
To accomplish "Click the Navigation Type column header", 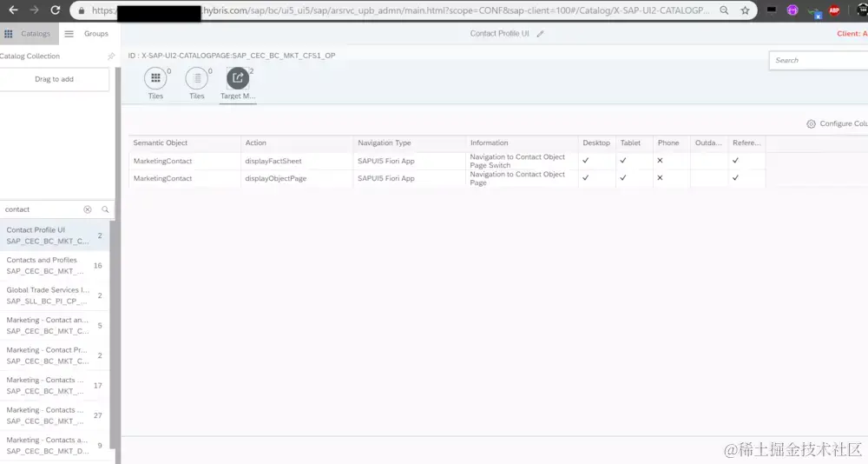I will (410, 143).
